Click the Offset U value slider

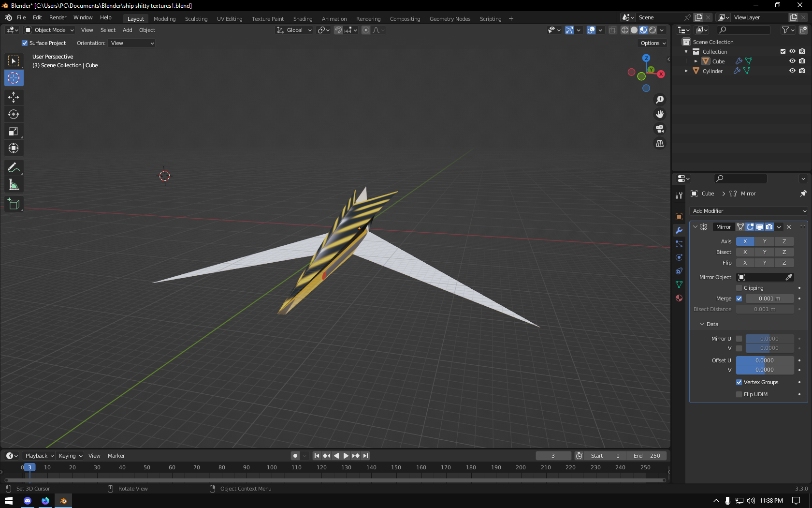(765, 360)
